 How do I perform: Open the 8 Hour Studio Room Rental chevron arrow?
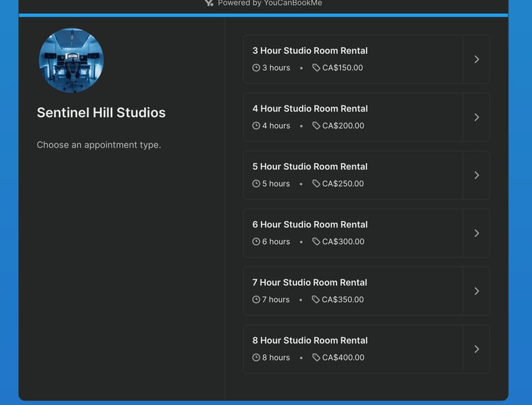click(477, 349)
